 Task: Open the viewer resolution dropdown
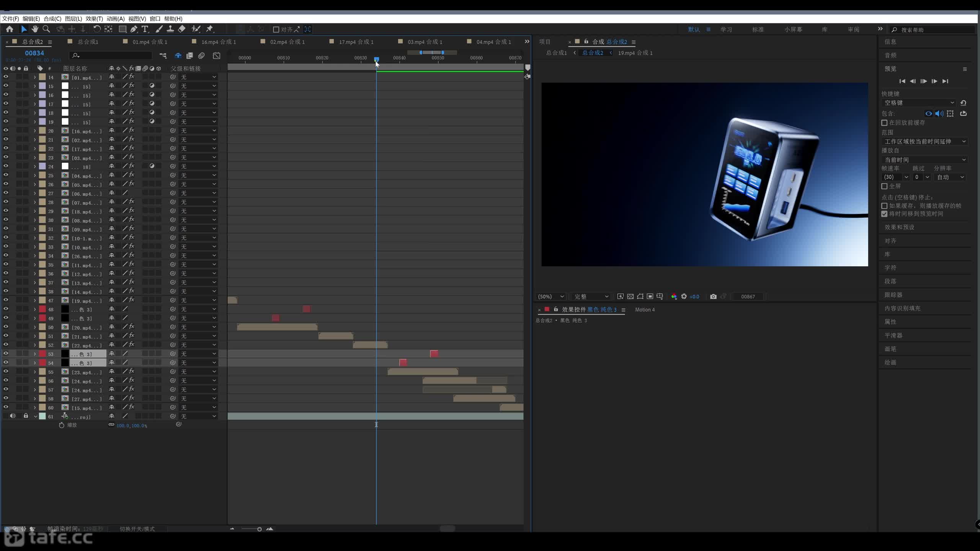point(591,297)
